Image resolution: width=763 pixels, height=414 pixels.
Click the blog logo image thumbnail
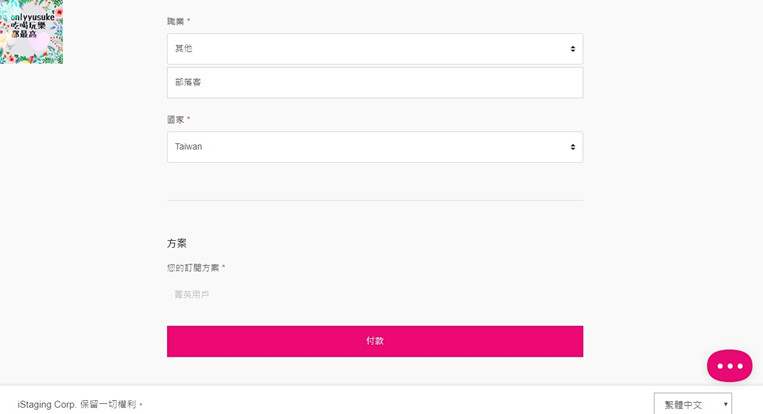[x=31, y=32]
